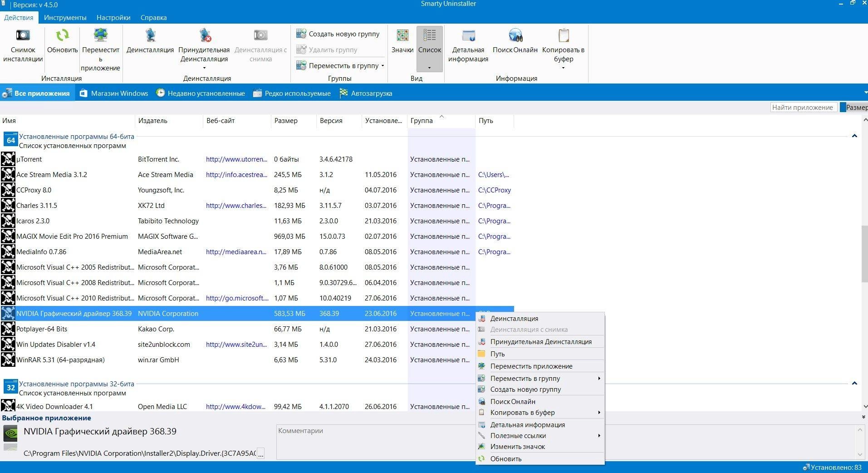Select the Все приложения tab

pos(36,93)
